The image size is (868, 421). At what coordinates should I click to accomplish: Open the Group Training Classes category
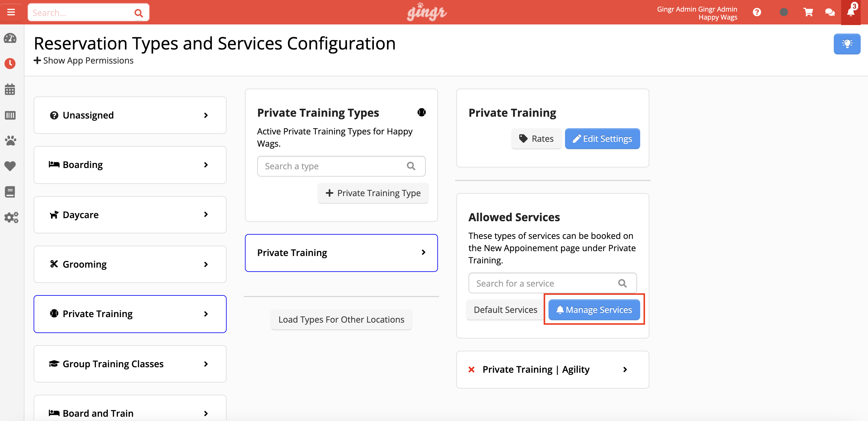coord(130,364)
